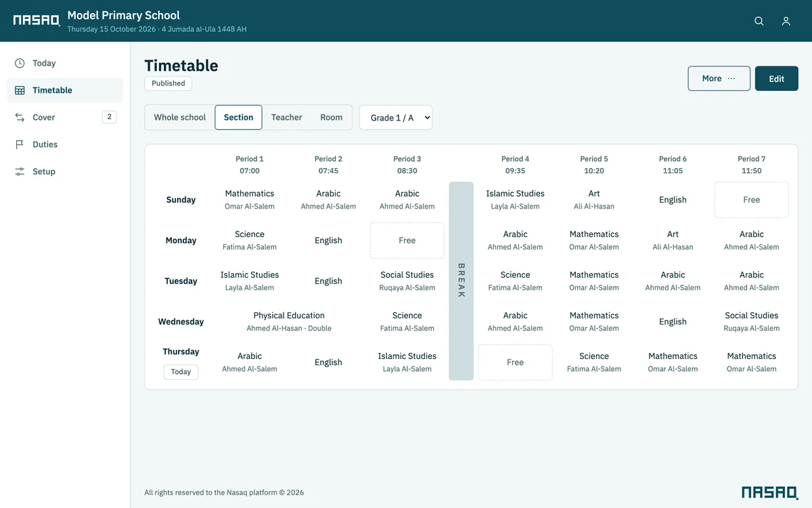Click Sunday Period 1 Mathematics lesson
Screen dimensions: 812x508
(250, 200)
